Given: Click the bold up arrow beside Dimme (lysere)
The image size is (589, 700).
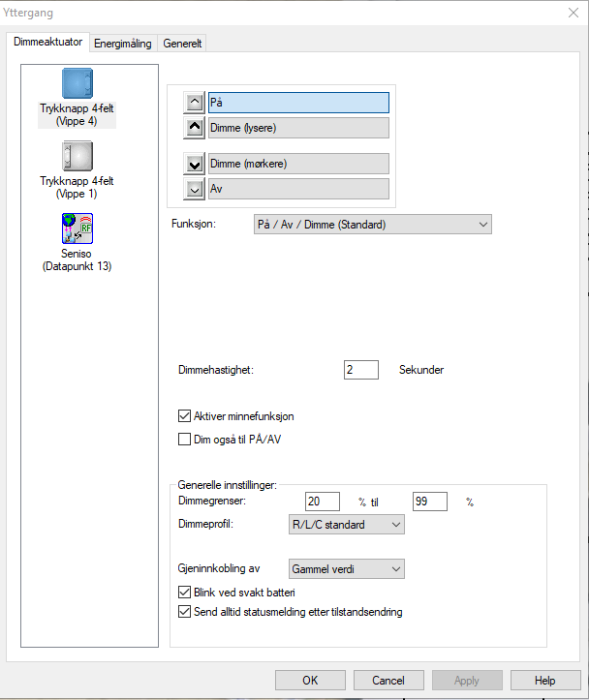Looking at the screenshot, I should pos(195,128).
